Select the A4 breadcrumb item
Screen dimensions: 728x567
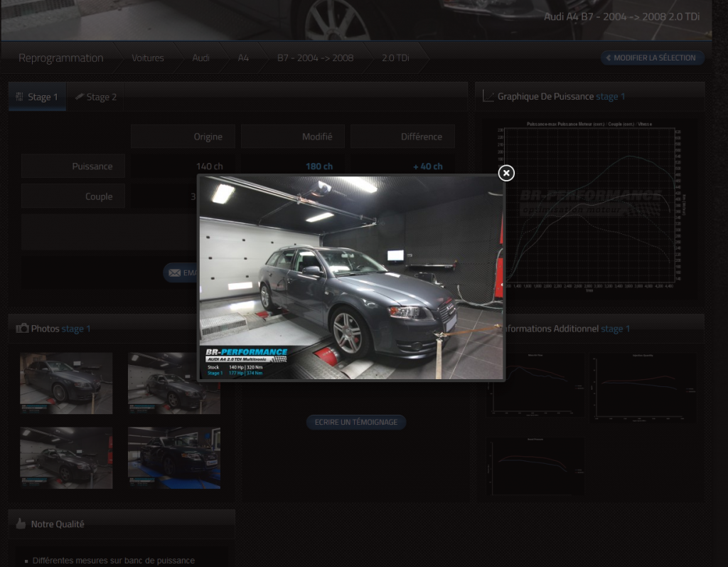[243, 58]
